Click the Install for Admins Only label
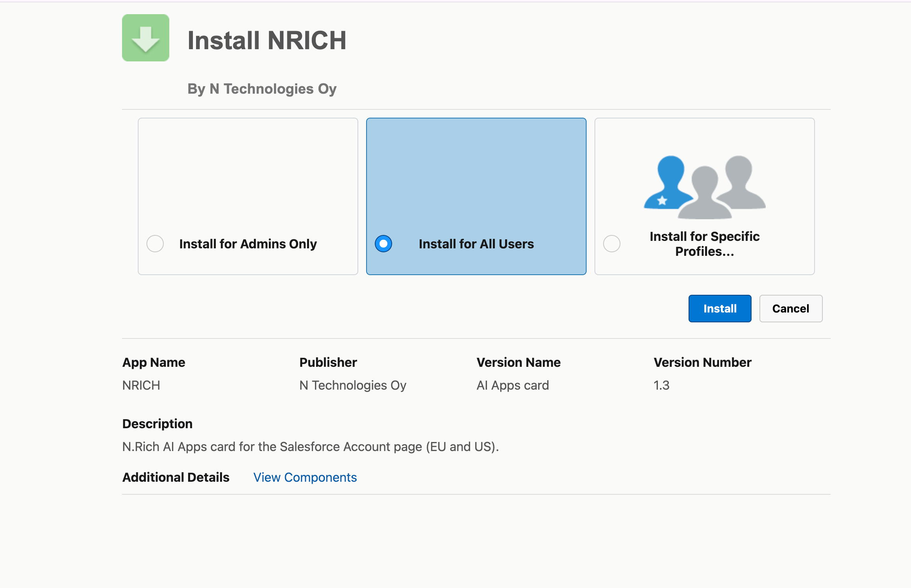Viewport: 911px width, 588px height. point(248,244)
